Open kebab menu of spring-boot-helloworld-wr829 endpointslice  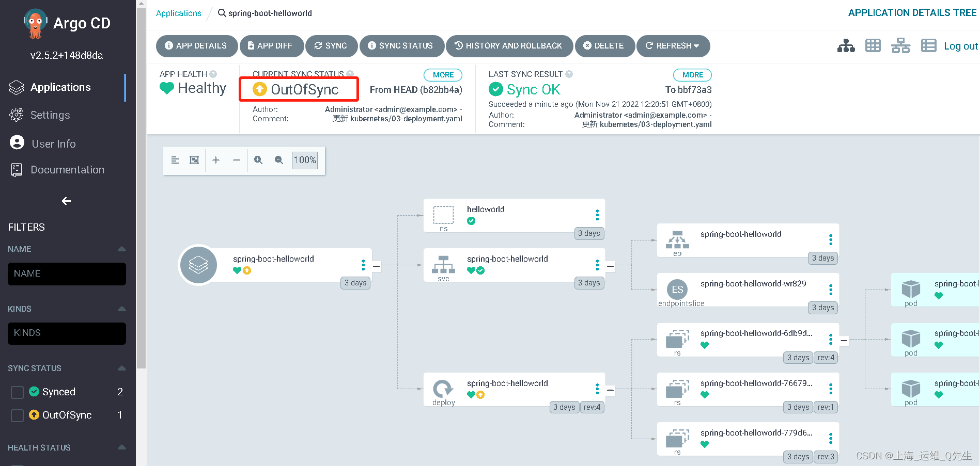pos(831,289)
